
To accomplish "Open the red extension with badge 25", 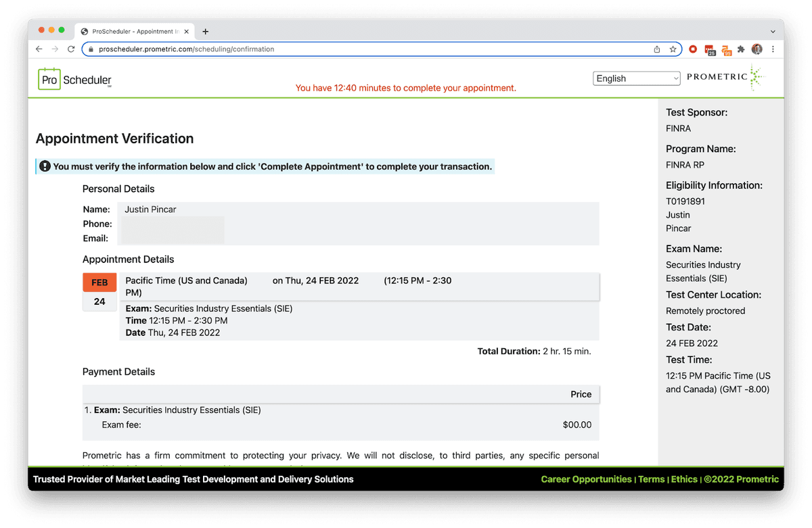I will pyautogui.click(x=709, y=49).
